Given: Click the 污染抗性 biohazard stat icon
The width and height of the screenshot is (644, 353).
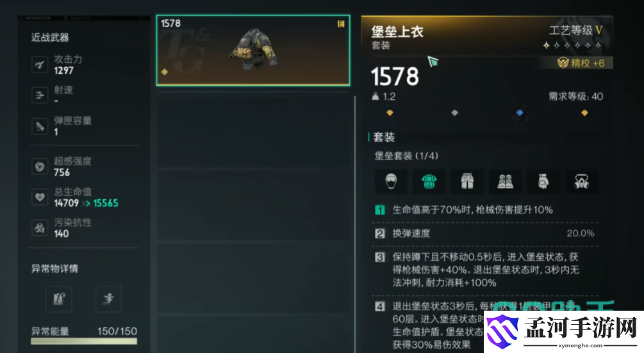Looking at the screenshot, I should (x=40, y=228).
